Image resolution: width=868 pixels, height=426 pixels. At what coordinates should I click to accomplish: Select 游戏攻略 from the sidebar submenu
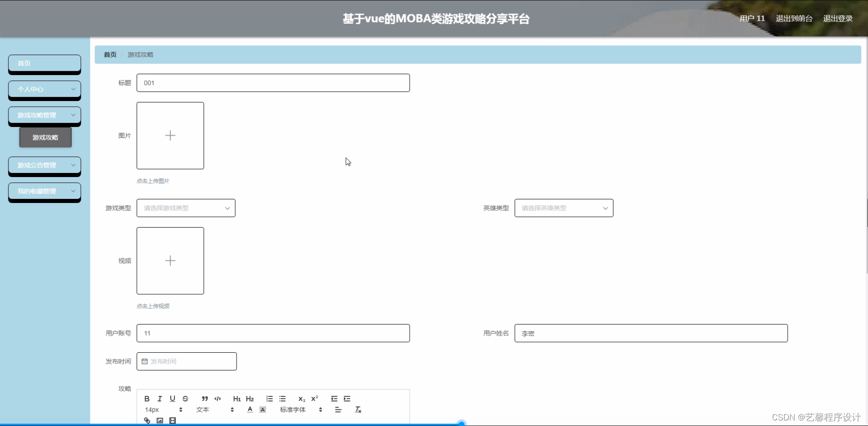(x=45, y=137)
